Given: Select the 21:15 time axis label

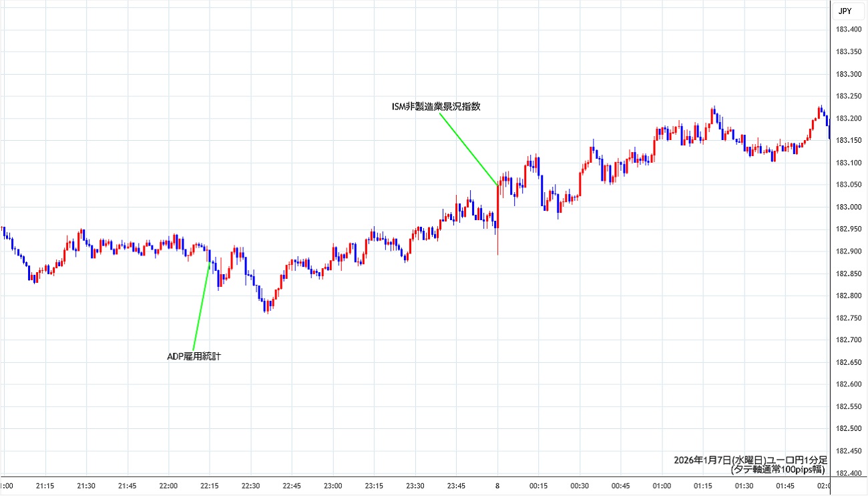Looking at the screenshot, I should pyautogui.click(x=45, y=486).
